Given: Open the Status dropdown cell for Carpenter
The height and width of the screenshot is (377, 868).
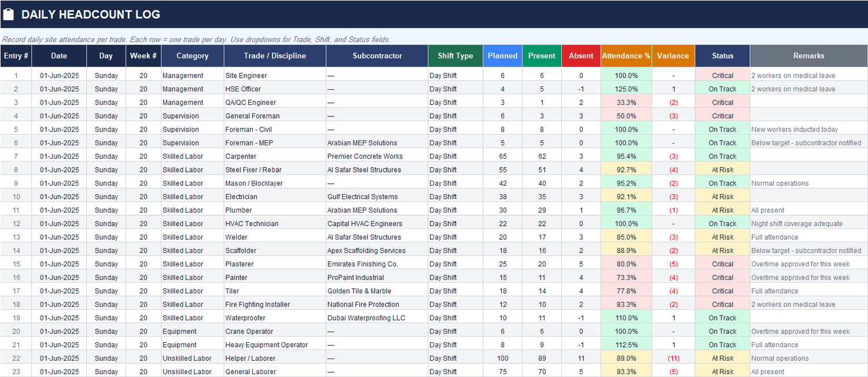Looking at the screenshot, I should pyautogui.click(x=723, y=156).
